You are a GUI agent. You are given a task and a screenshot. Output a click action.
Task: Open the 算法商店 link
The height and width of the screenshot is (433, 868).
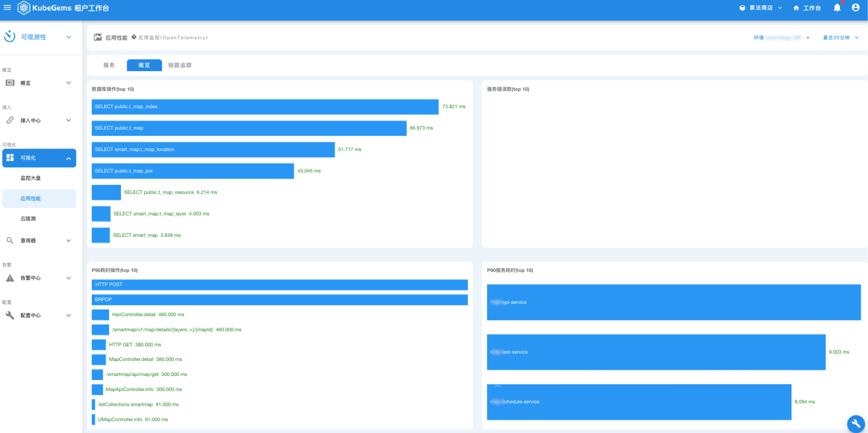[761, 8]
